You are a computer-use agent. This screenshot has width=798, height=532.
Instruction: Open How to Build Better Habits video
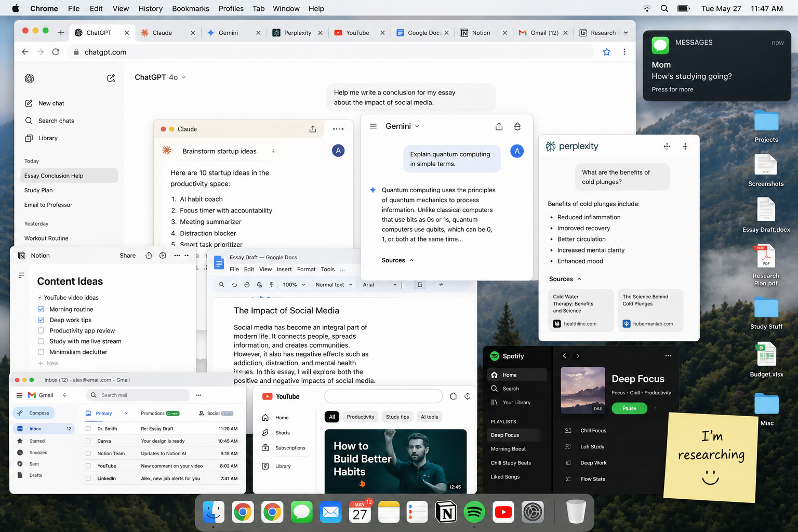(x=395, y=461)
